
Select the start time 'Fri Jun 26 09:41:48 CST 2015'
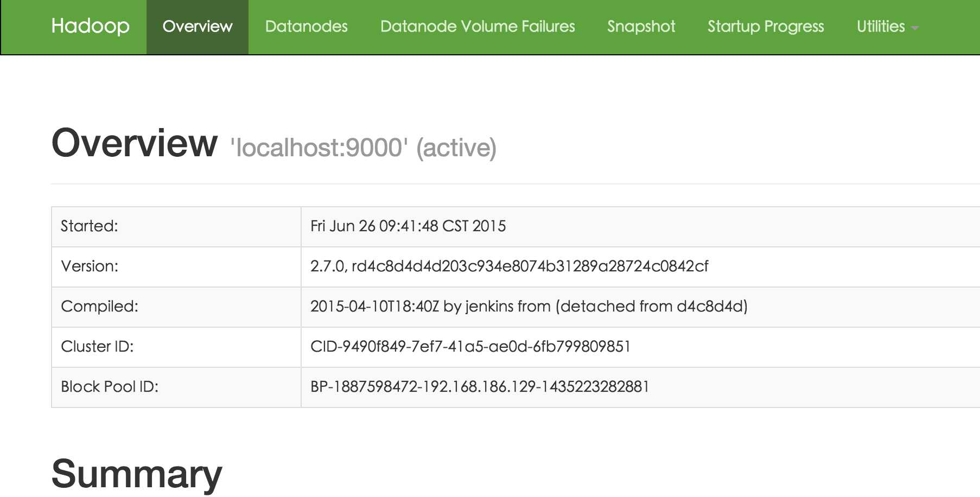pos(408,226)
